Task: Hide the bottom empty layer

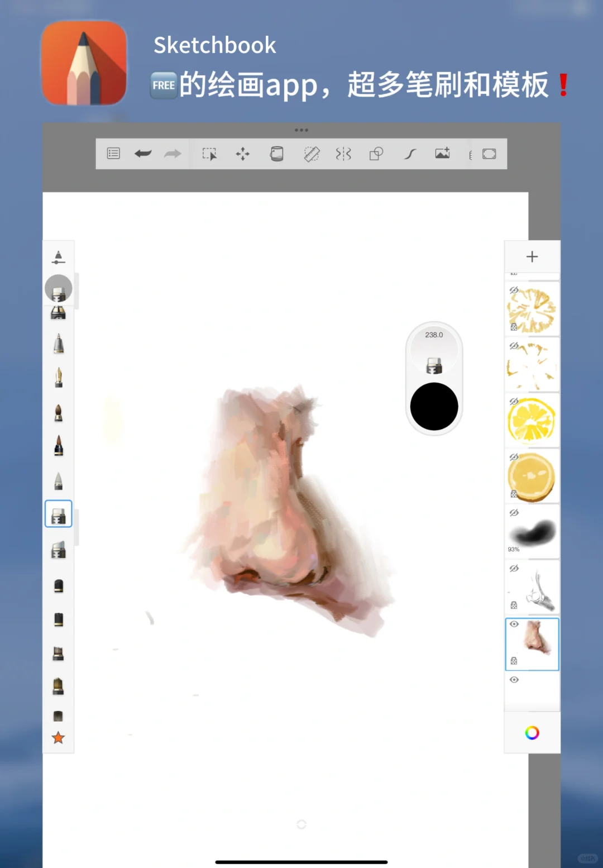Action: tap(514, 680)
